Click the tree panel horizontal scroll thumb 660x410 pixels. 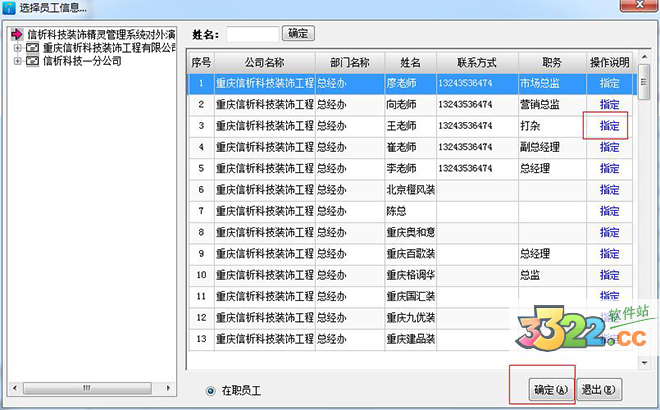coord(87,388)
